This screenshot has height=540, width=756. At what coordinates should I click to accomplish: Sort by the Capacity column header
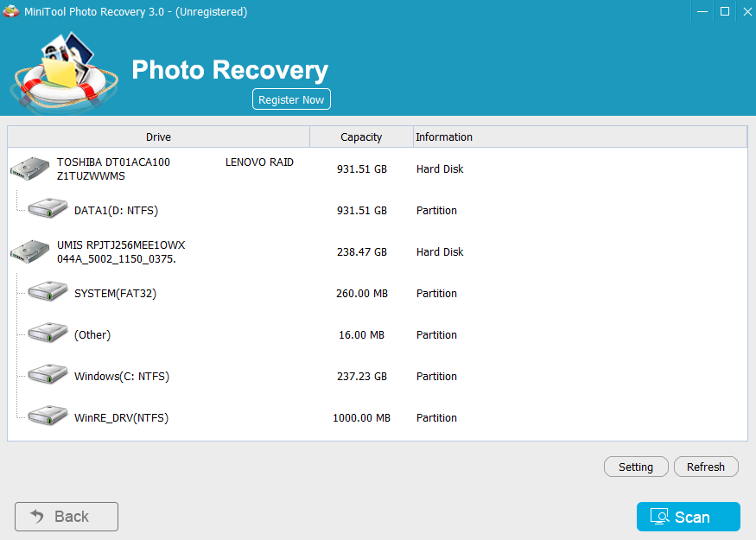point(361,137)
